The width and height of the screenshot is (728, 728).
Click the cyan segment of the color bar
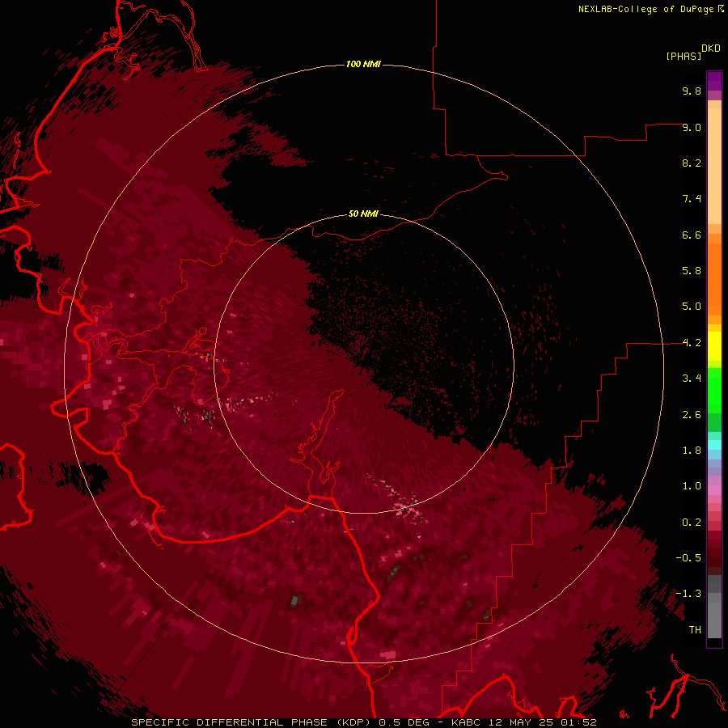(x=714, y=445)
